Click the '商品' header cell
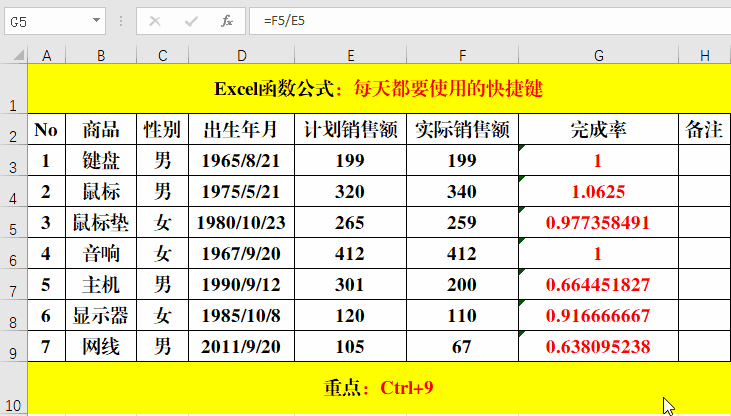 pos(101,129)
